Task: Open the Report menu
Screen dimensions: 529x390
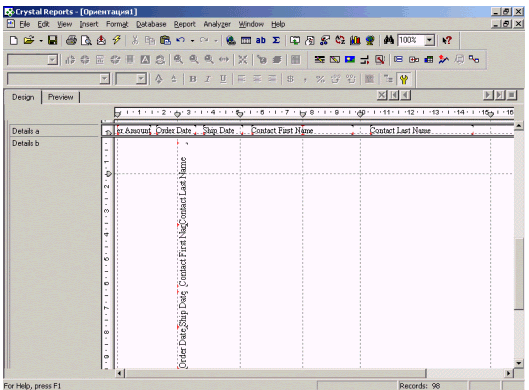Action: click(x=185, y=24)
